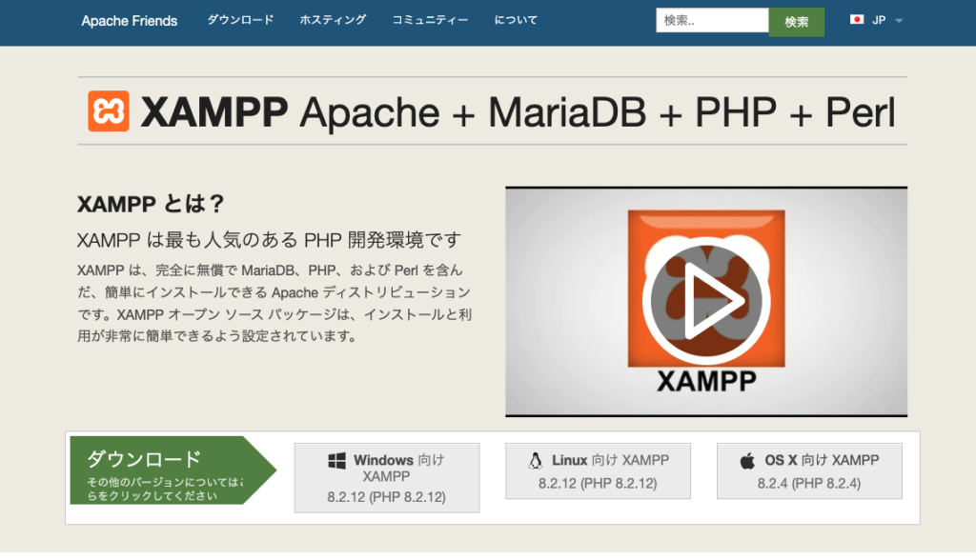
Task: Click text XAMPP は最も人気のある PHP 開発環境です
Action: tap(269, 240)
